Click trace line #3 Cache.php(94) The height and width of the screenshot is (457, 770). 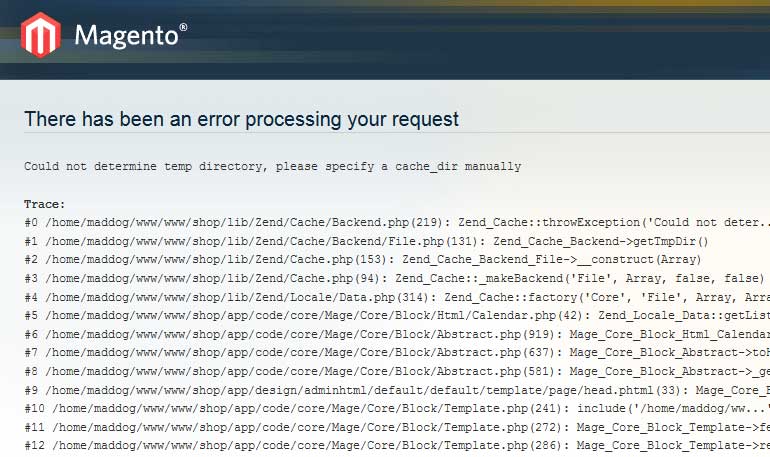point(394,278)
